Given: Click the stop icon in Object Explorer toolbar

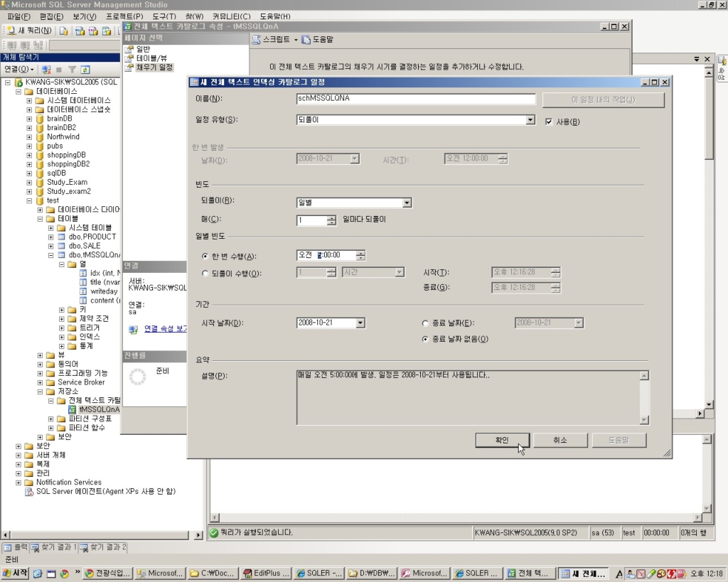Looking at the screenshot, I should click(x=59, y=70).
